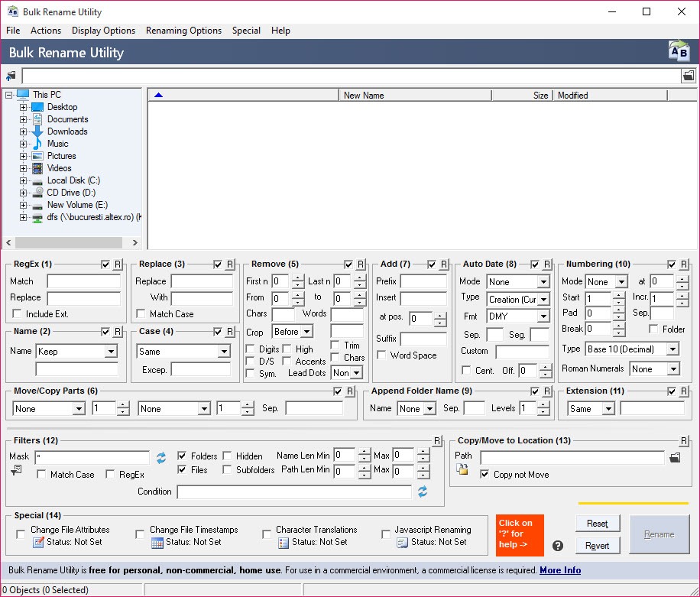
Task: Click the New Name column header
Action: (415, 95)
